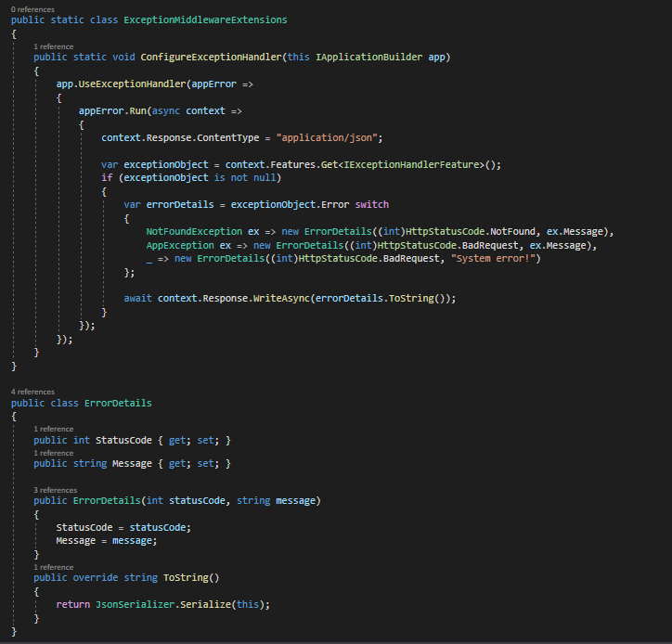
Task: Open '1 reference' above Message property
Action: click(x=54, y=454)
